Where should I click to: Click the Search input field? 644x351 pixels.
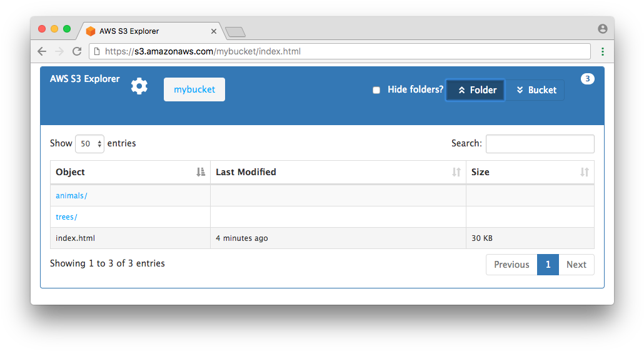click(540, 144)
